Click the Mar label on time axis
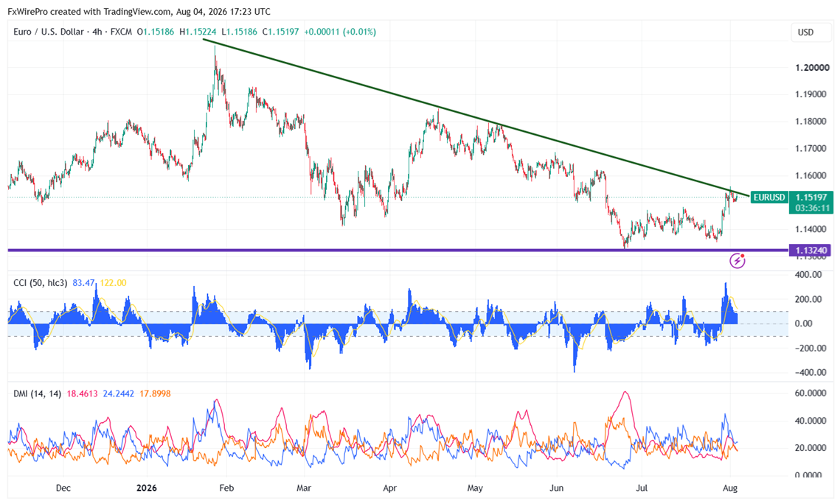Viewport: 840px width, 504px height. point(304,488)
